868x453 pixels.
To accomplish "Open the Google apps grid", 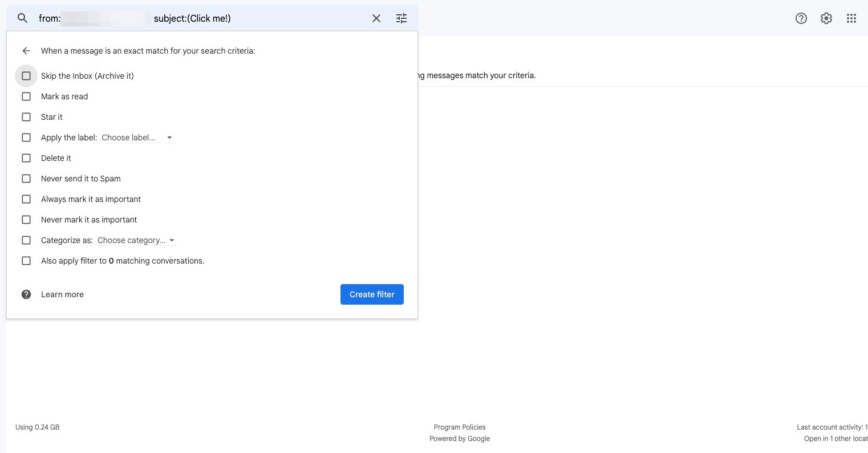I will (x=851, y=18).
